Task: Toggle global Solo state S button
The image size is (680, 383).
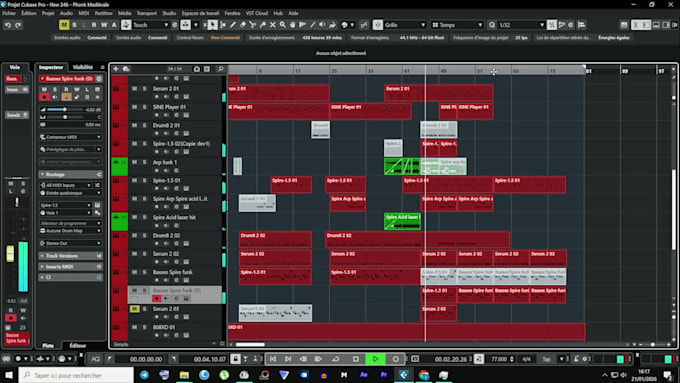Action: 74,25
